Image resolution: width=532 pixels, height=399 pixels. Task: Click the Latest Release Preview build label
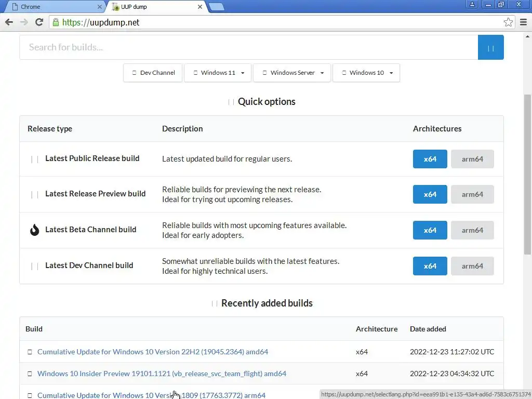[96, 194]
